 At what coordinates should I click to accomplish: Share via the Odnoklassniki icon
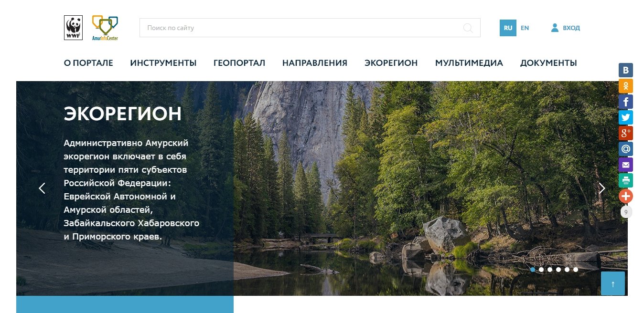[x=626, y=86]
